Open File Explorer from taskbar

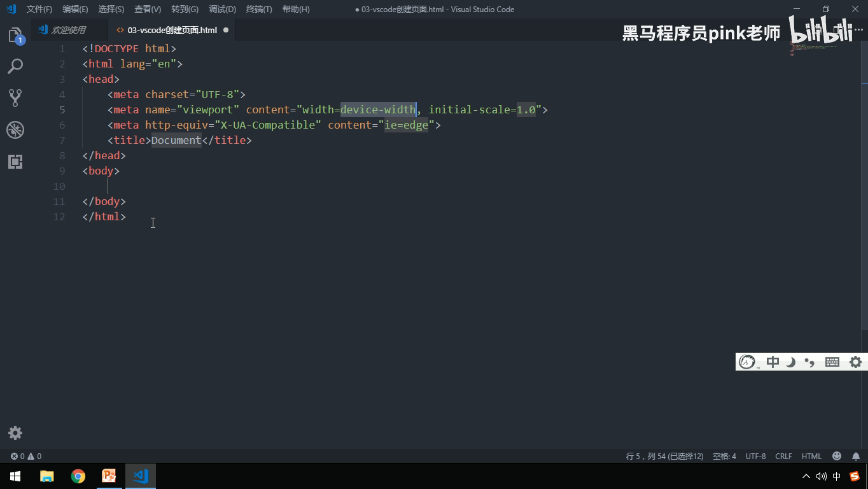point(47,476)
